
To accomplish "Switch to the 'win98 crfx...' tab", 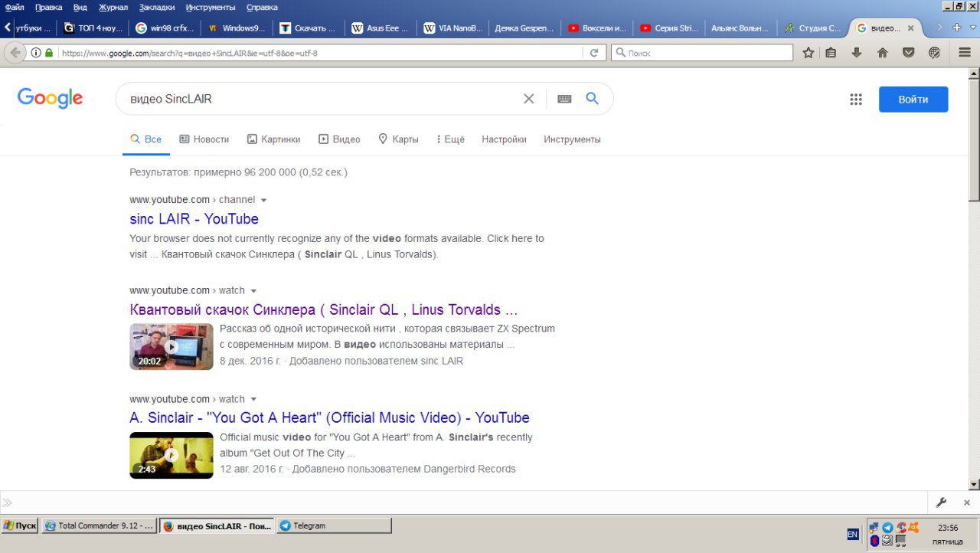I will pyautogui.click(x=164, y=28).
